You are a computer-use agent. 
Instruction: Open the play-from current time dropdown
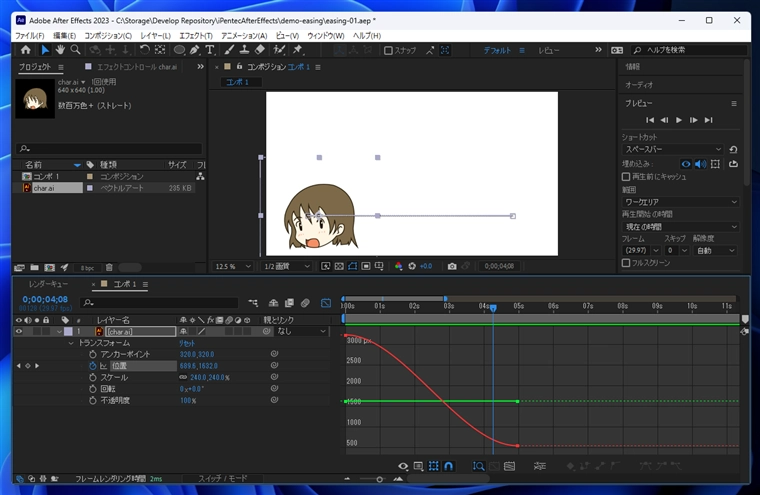coord(680,226)
